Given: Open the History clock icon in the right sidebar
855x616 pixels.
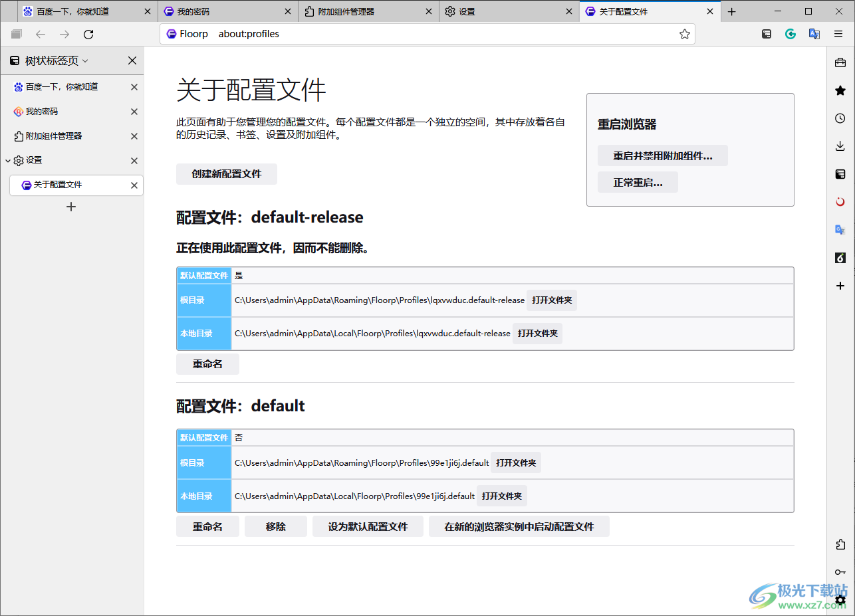Looking at the screenshot, I should [x=840, y=118].
